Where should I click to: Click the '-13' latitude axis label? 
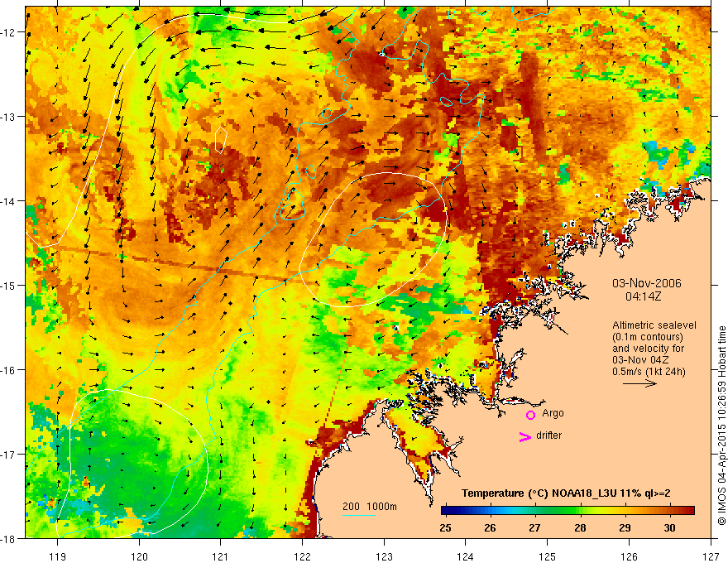[9, 117]
